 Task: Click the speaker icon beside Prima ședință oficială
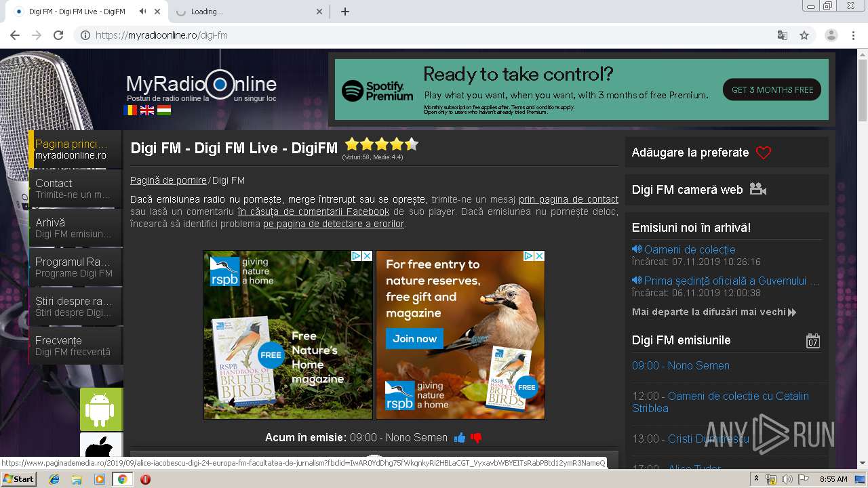coord(637,281)
